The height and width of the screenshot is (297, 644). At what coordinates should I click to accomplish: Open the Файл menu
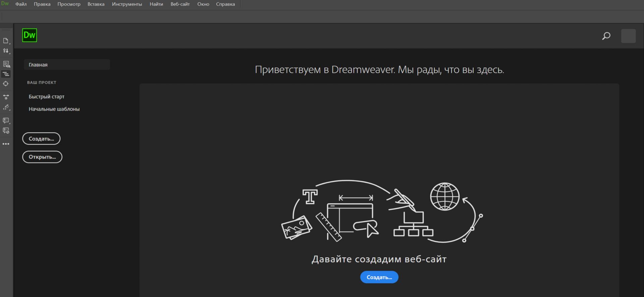[21, 4]
